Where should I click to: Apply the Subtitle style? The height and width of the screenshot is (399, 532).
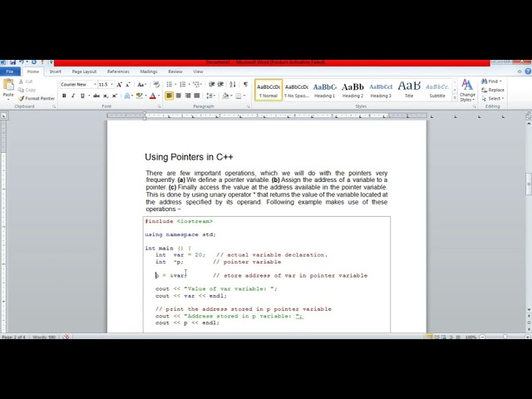click(x=437, y=91)
